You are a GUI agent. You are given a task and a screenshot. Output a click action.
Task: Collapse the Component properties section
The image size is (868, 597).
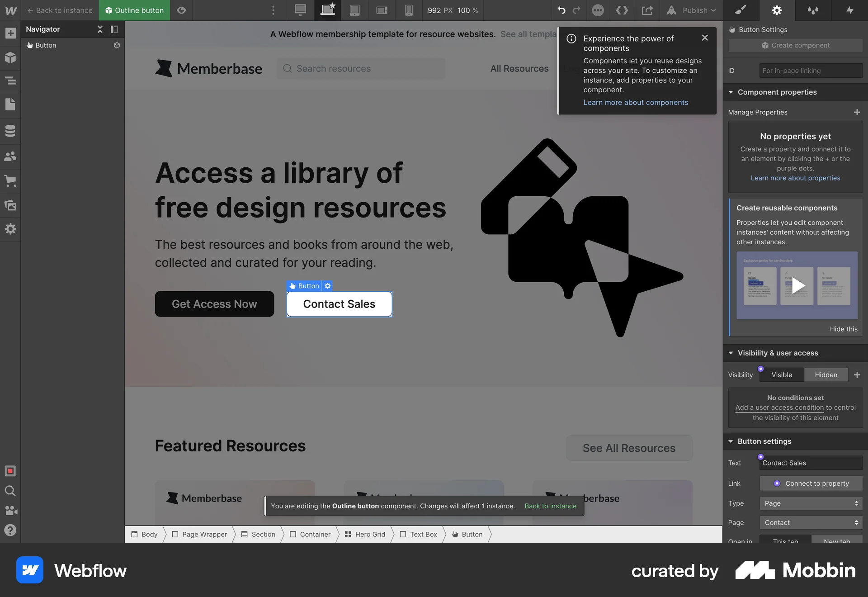pyautogui.click(x=731, y=92)
